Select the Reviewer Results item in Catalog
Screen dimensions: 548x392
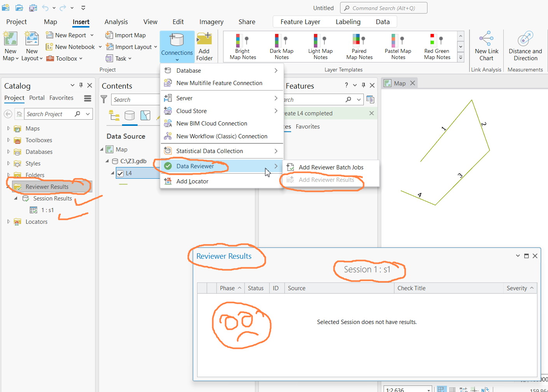(47, 186)
